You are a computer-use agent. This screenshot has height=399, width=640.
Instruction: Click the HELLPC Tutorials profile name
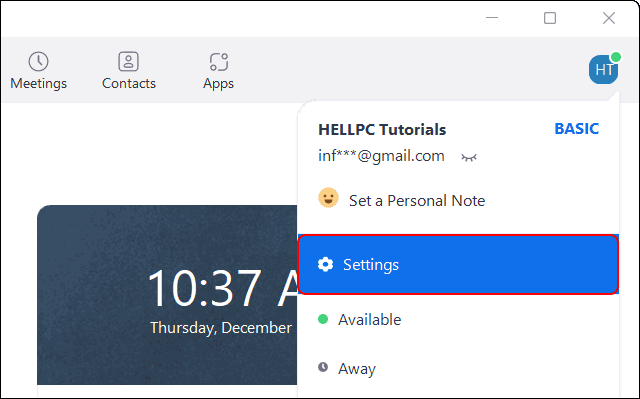coord(382,129)
